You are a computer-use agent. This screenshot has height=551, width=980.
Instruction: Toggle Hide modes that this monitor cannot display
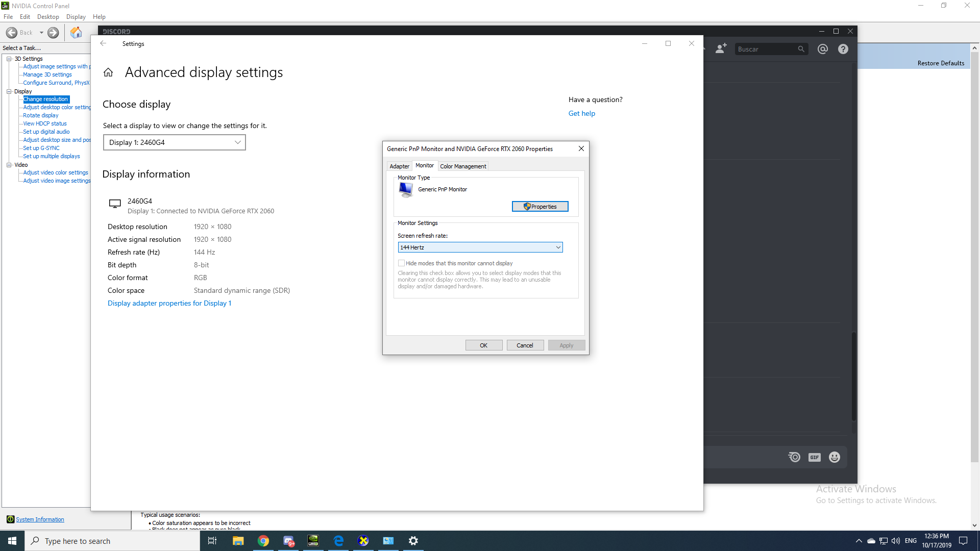pyautogui.click(x=402, y=263)
